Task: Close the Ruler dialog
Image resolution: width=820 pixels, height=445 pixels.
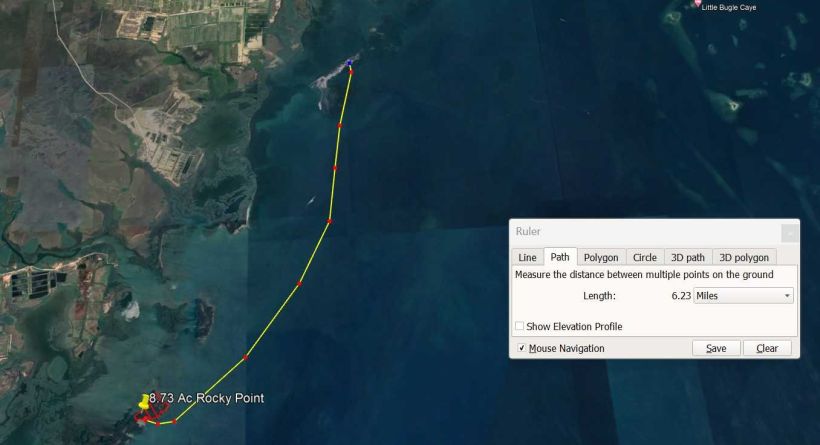Action: tap(790, 233)
